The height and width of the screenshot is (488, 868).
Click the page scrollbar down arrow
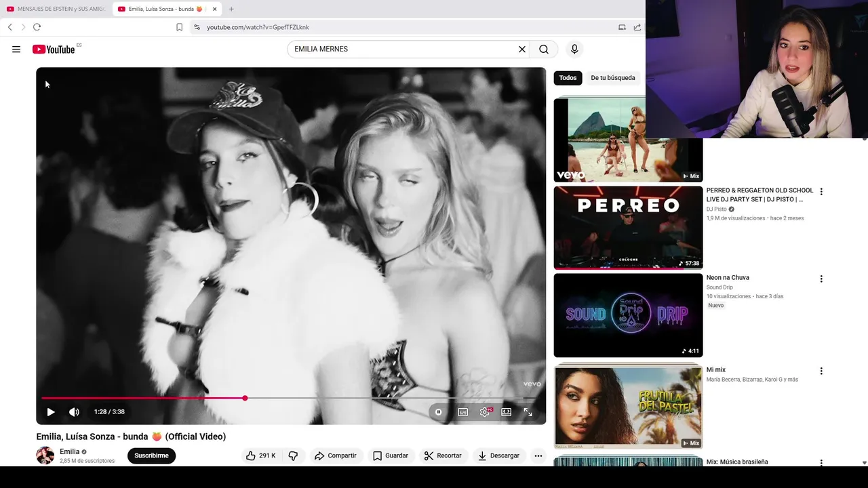coord(864,462)
